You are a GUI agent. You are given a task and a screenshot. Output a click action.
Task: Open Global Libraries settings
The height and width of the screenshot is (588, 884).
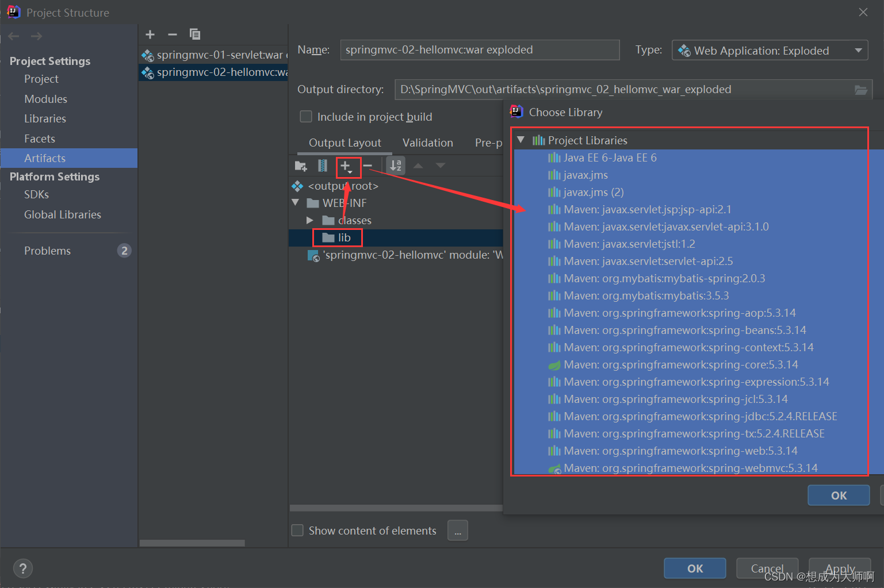[63, 214]
